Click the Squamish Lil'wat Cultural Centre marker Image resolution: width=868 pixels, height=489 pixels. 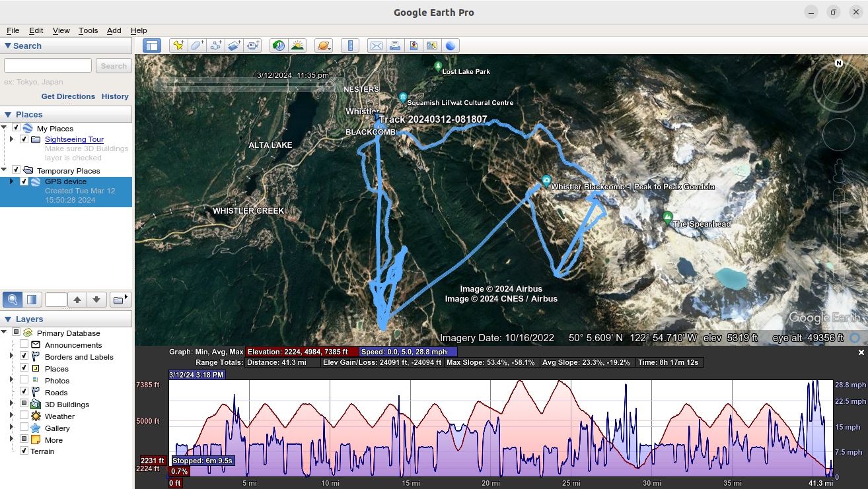(x=403, y=98)
